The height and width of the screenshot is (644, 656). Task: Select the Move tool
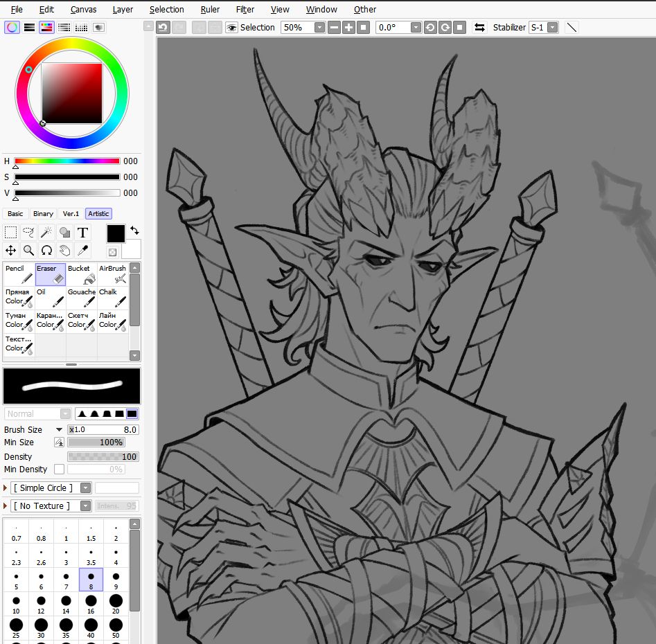coord(10,251)
